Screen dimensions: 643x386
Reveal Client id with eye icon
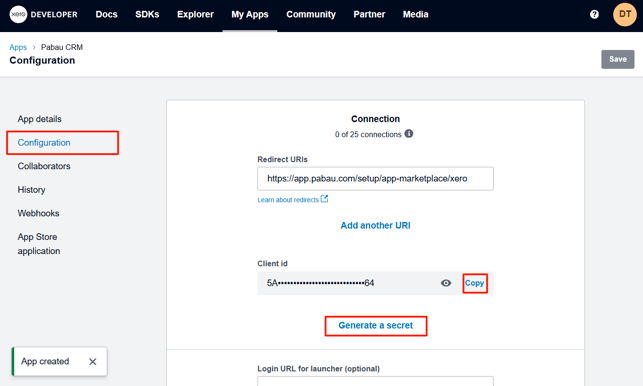pyautogui.click(x=446, y=283)
